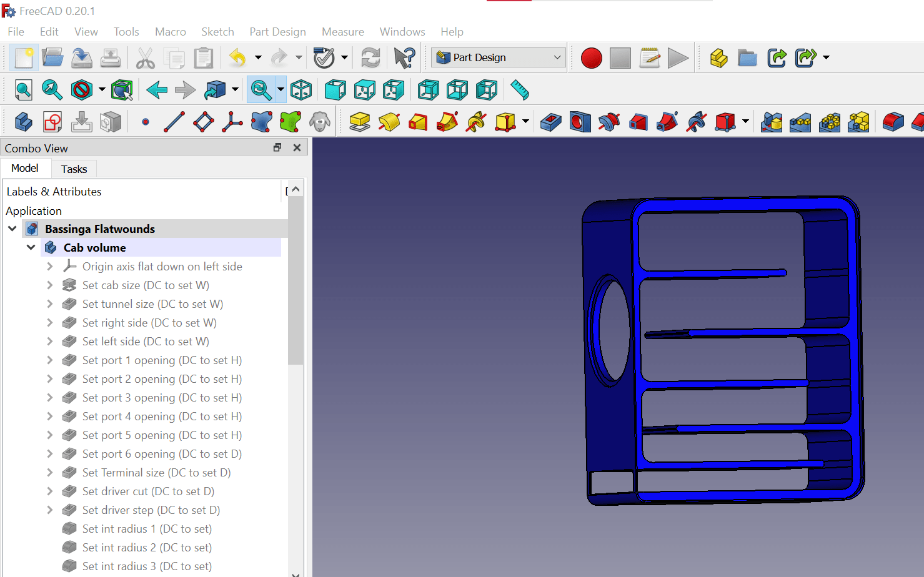Screen dimensions: 924x577
Task: Click the Refresh recompute icon
Action: click(371, 58)
